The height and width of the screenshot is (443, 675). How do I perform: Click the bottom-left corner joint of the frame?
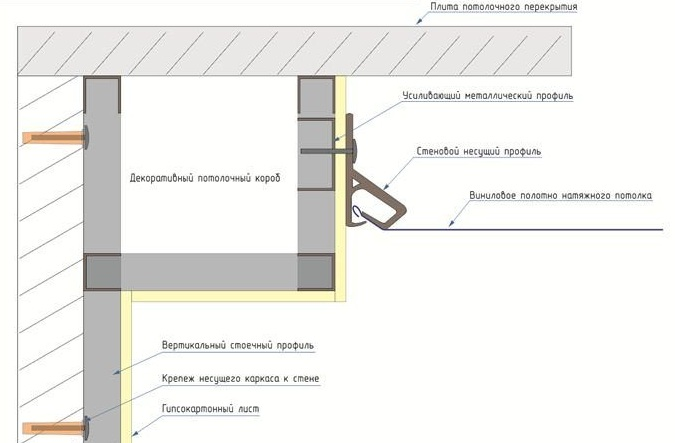tap(103, 271)
